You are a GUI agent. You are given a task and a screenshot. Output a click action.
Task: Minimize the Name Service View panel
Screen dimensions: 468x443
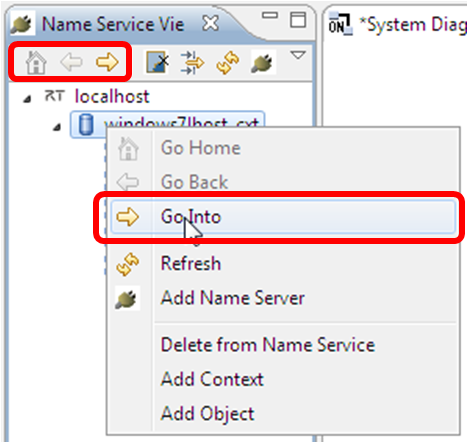270,15
